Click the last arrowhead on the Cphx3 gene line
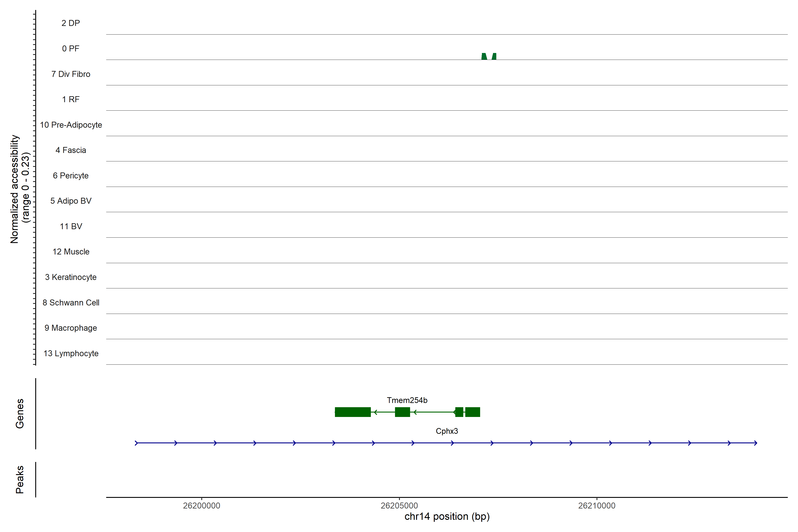 coord(755,443)
